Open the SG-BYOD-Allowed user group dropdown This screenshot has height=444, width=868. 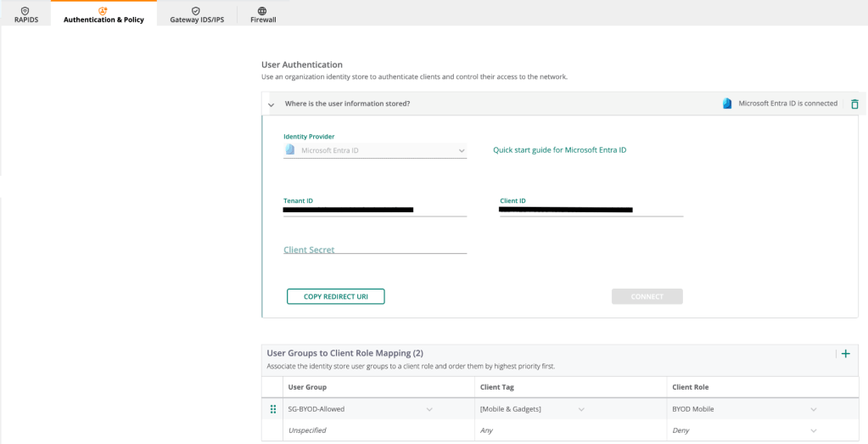pos(429,409)
